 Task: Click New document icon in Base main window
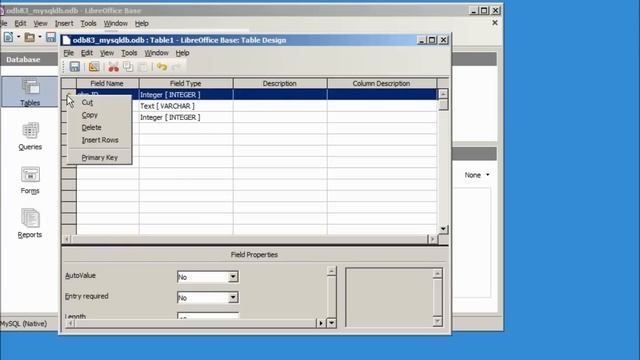tap(8, 37)
